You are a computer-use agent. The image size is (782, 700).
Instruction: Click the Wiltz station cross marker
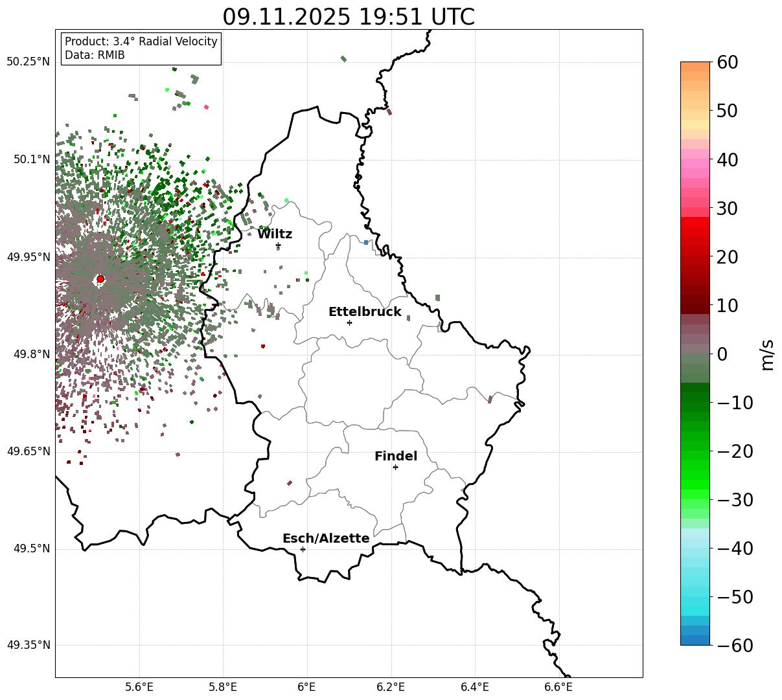278,245
